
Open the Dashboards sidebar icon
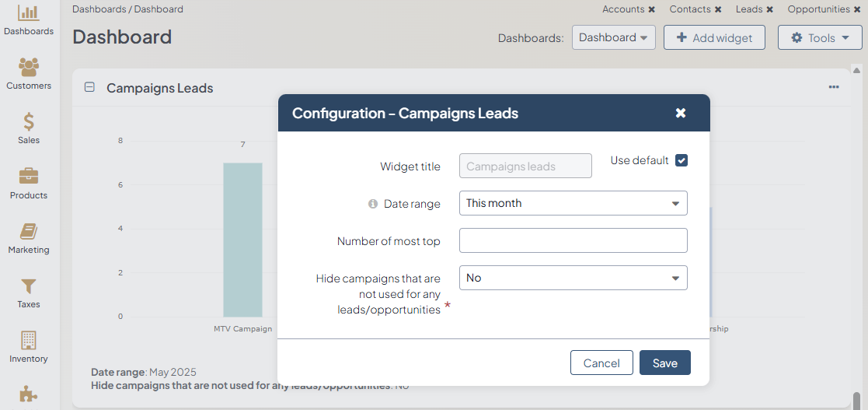pos(29,14)
